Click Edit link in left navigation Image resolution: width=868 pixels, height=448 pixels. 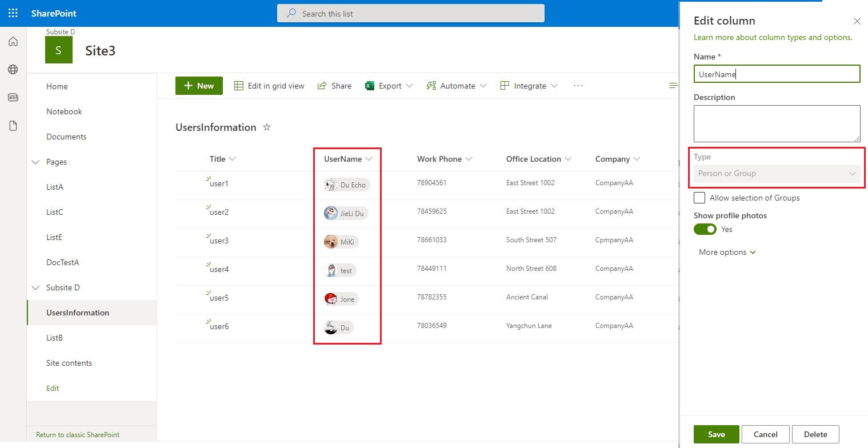53,388
